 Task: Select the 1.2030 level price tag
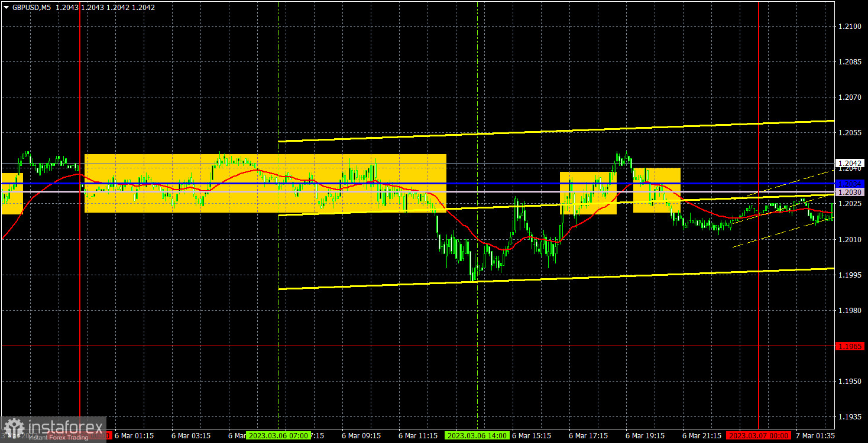[850, 192]
